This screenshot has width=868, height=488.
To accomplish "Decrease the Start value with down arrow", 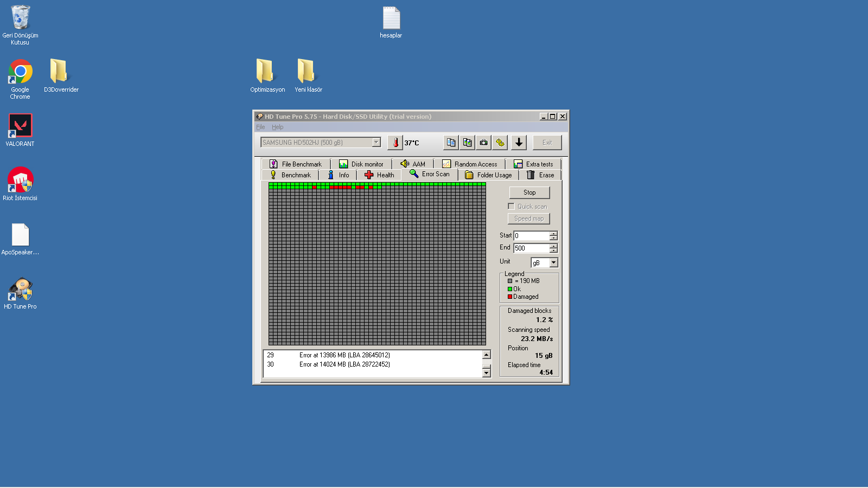I will coord(553,238).
